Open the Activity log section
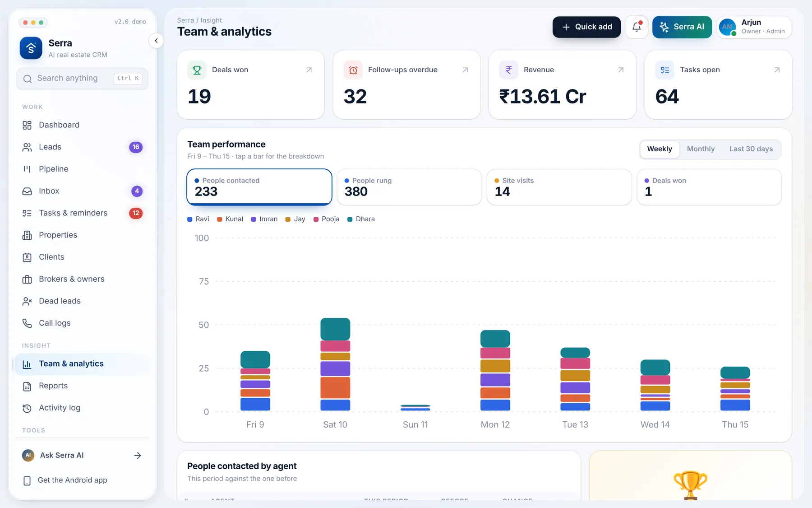Viewport: 812px width, 508px height. click(x=82, y=408)
